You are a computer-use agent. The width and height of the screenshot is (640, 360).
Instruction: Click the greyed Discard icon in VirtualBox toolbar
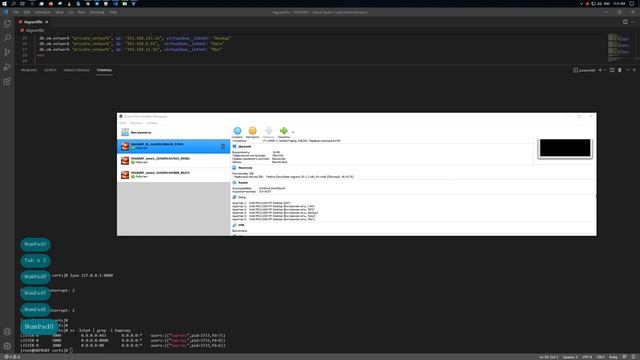click(x=268, y=132)
